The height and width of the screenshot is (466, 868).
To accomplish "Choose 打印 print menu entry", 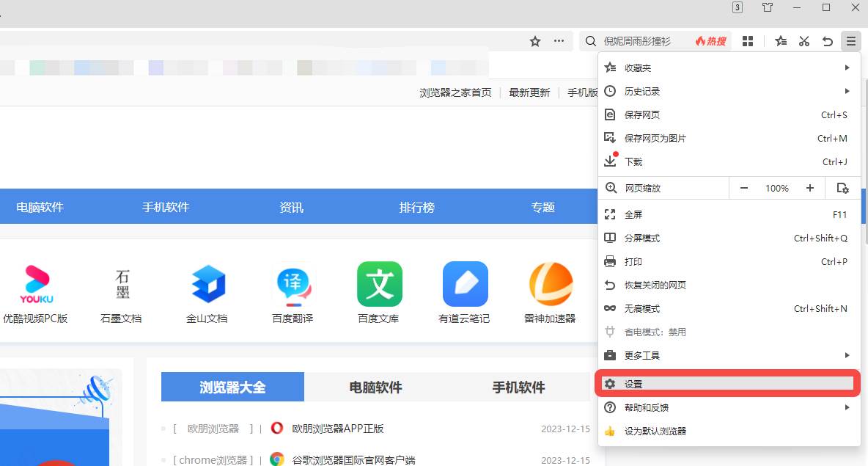I will (x=729, y=261).
